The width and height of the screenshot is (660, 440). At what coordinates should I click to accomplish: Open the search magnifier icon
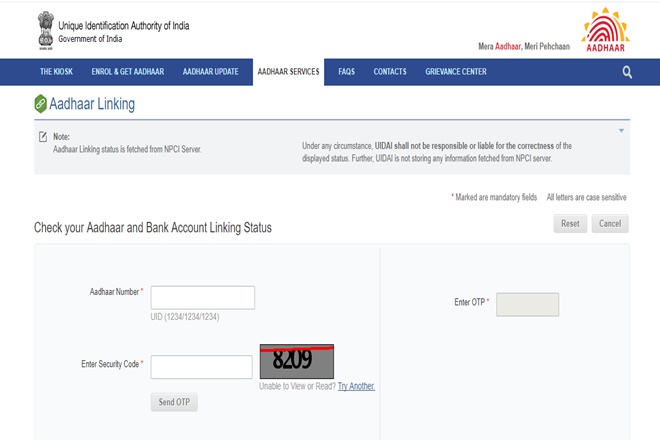[627, 72]
